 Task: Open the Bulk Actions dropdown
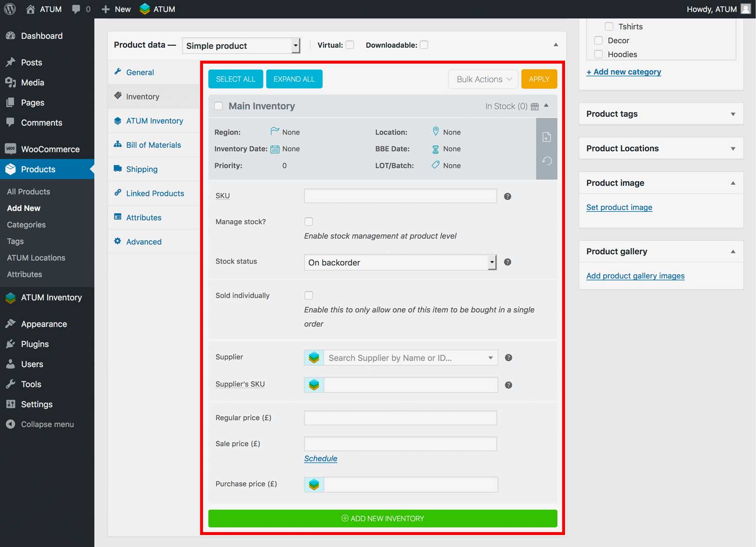[x=483, y=79]
